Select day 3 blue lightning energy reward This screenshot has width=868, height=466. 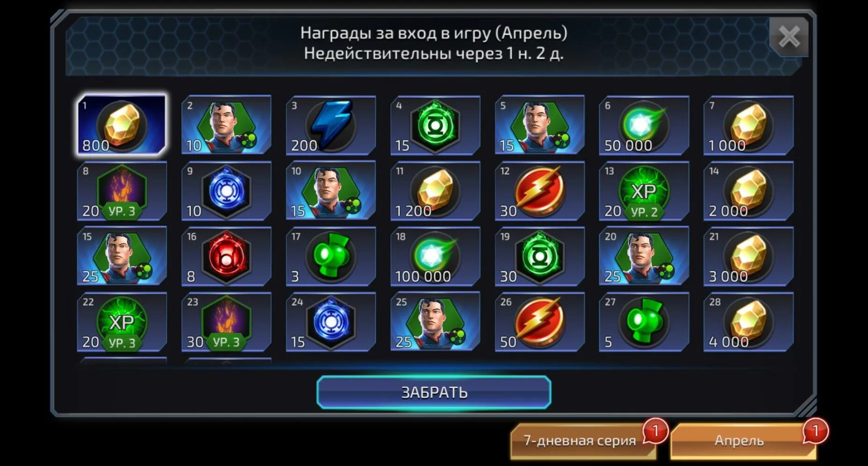coord(331,125)
